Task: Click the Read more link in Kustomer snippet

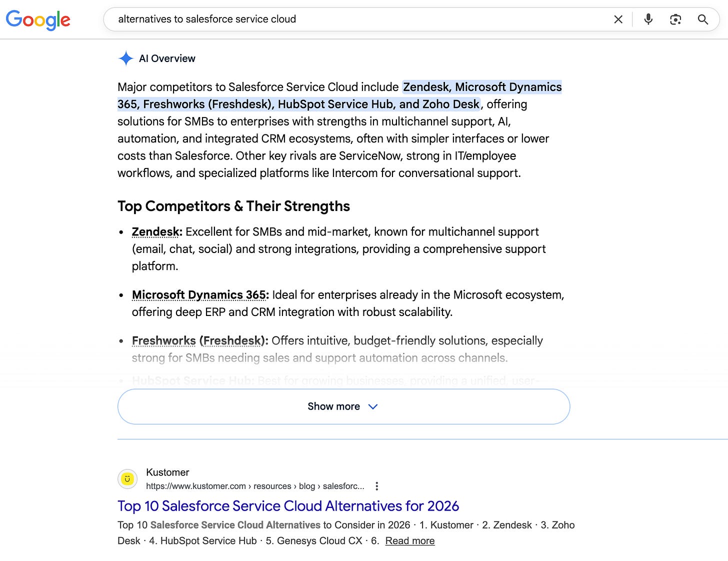Action: click(x=410, y=541)
